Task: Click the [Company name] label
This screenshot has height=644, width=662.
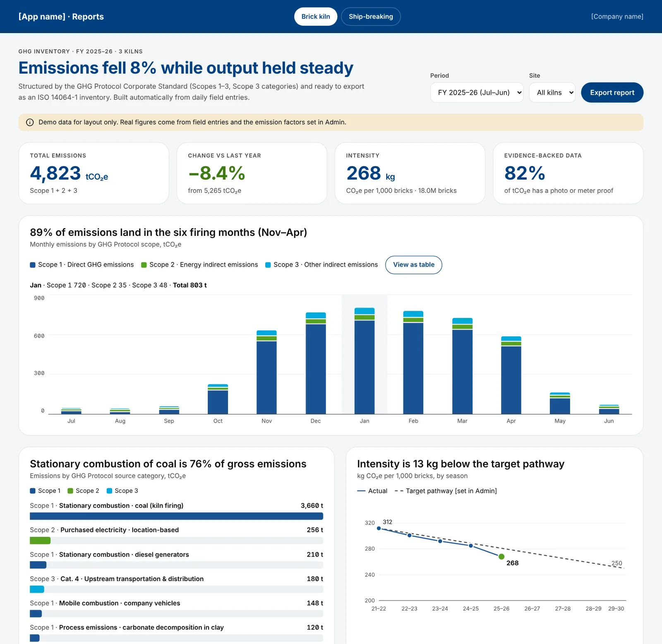Action: 617,17
